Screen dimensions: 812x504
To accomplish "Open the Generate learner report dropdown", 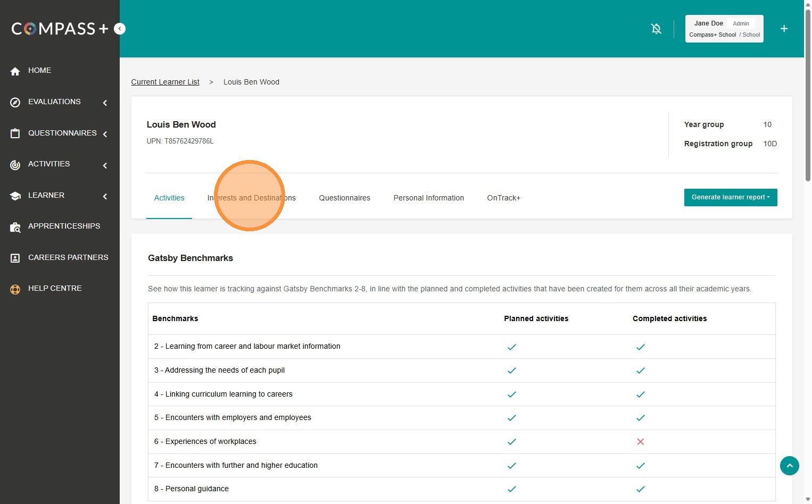I will point(731,197).
